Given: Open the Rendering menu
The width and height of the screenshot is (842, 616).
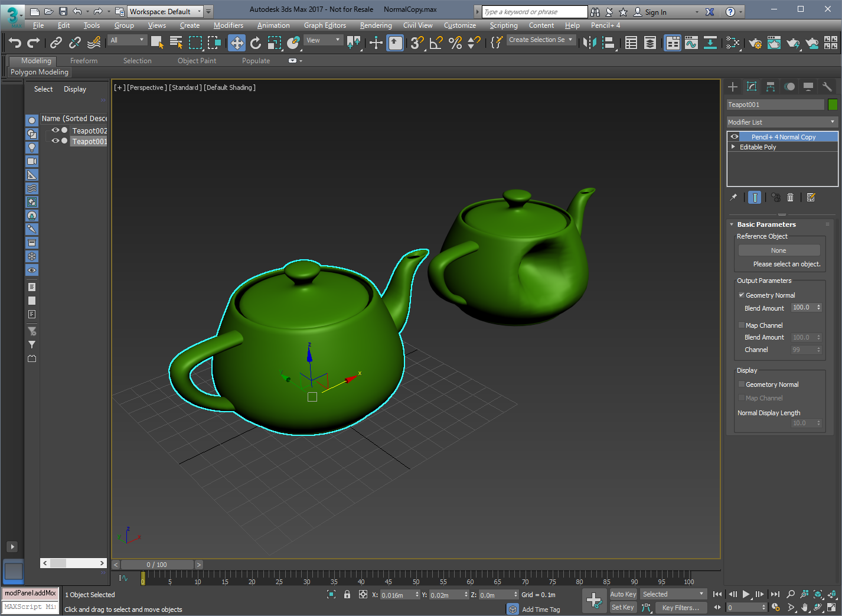Looking at the screenshot, I should (x=376, y=25).
